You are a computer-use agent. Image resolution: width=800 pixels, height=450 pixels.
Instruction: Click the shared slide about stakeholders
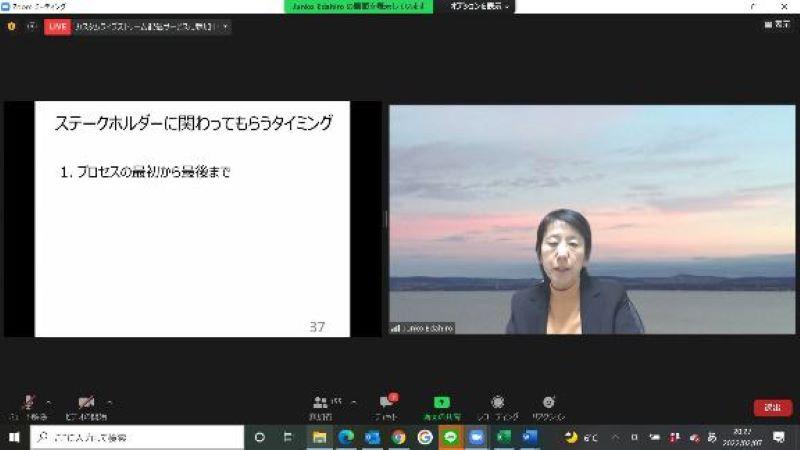pos(193,218)
